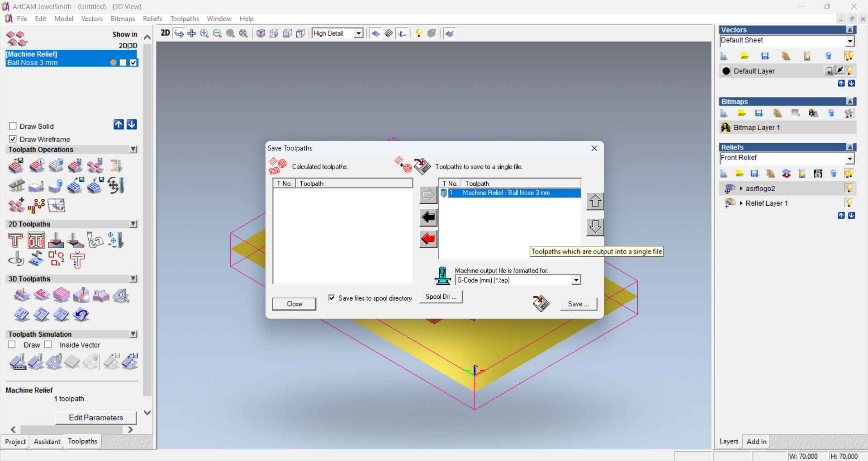Image resolution: width=868 pixels, height=461 pixels.
Task: Move toolpath down with blue arrow
Action: pyautogui.click(x=132, y=125)
